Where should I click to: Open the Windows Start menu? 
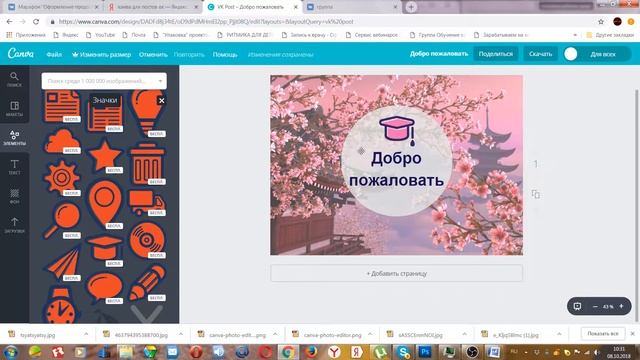(10, 352)
